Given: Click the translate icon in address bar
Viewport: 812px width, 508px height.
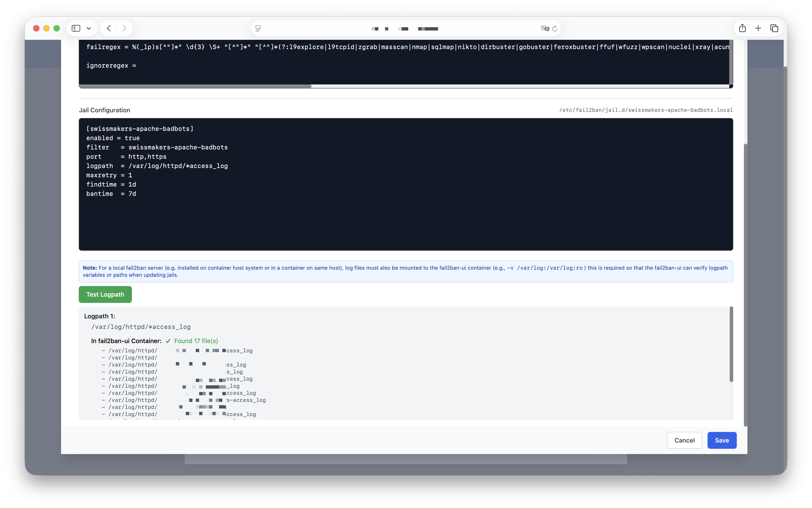Looking at the screenshot, I should 545,29.
